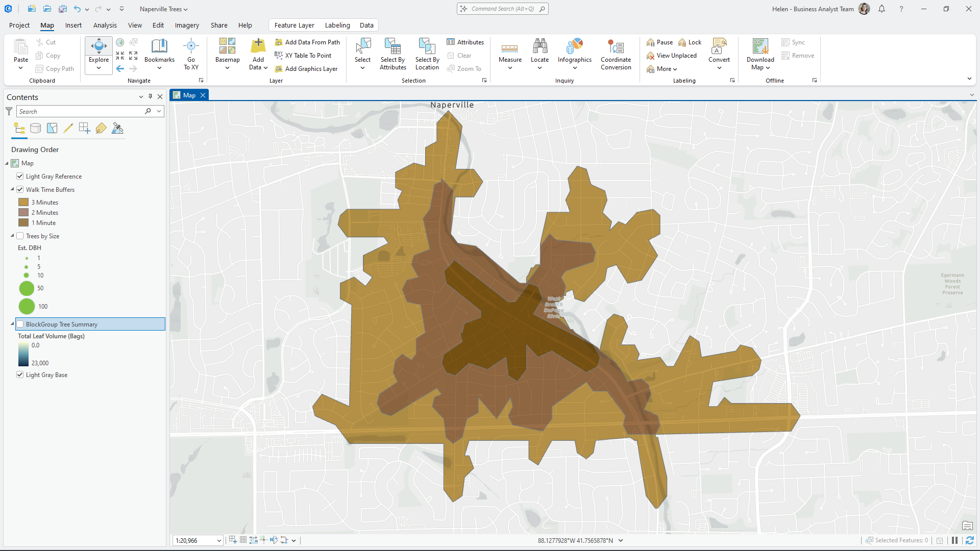Refresh the map view in the status bar
The image size is (980, 551).
tap(969, 540)
